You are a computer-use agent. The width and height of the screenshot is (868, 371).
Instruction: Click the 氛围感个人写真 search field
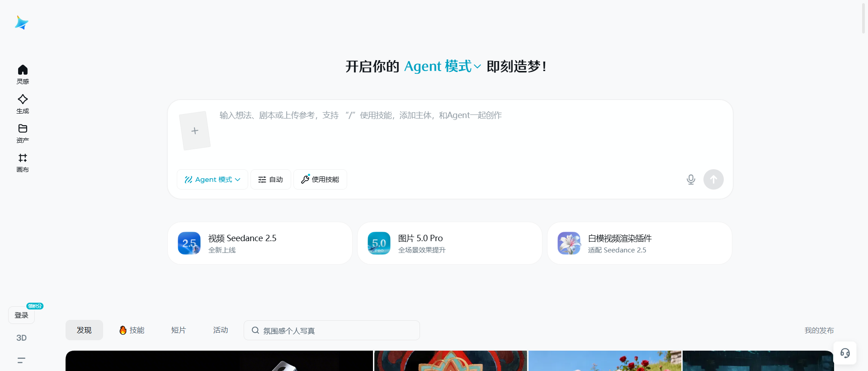[x=332, y=330]
